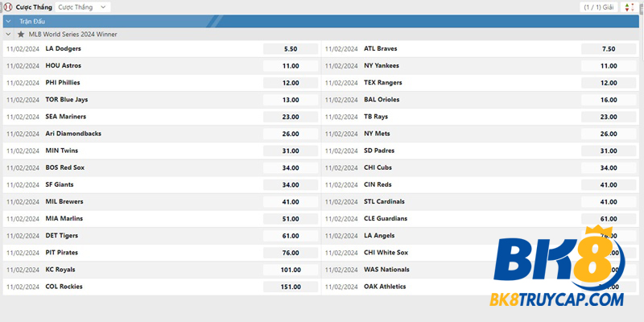Click the HOU Astros team name
The image size is (644, 322).
[64, 66]
